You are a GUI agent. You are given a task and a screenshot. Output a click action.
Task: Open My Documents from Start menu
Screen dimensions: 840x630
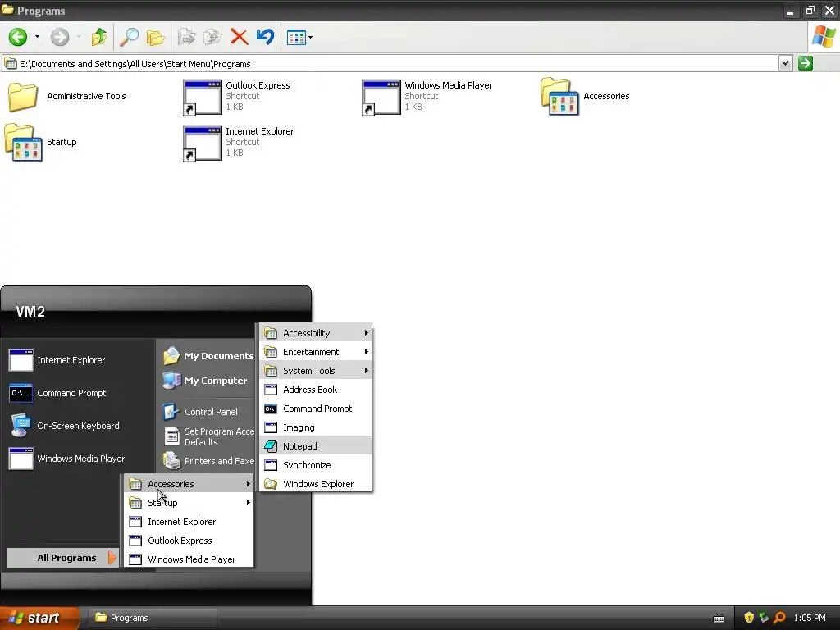(x=208, y=356)
